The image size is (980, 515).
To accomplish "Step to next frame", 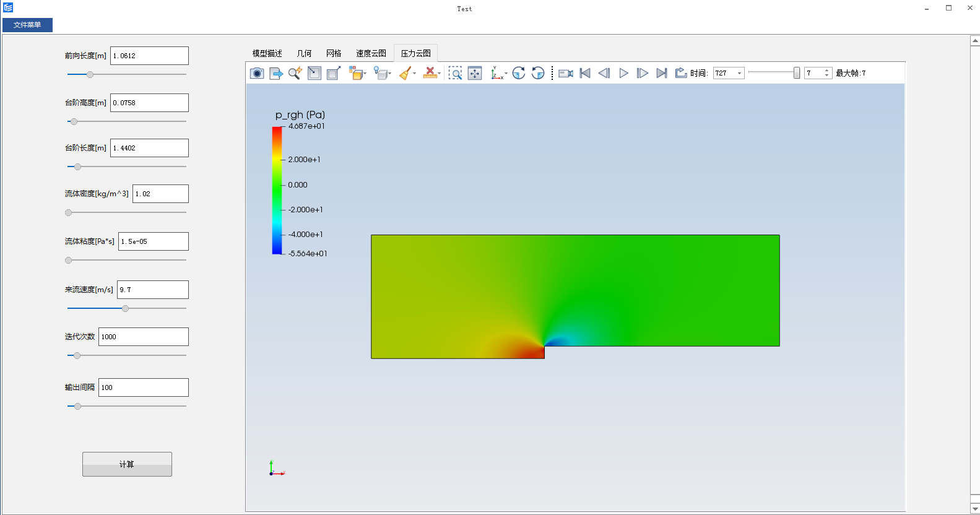I will coord(643,73).
